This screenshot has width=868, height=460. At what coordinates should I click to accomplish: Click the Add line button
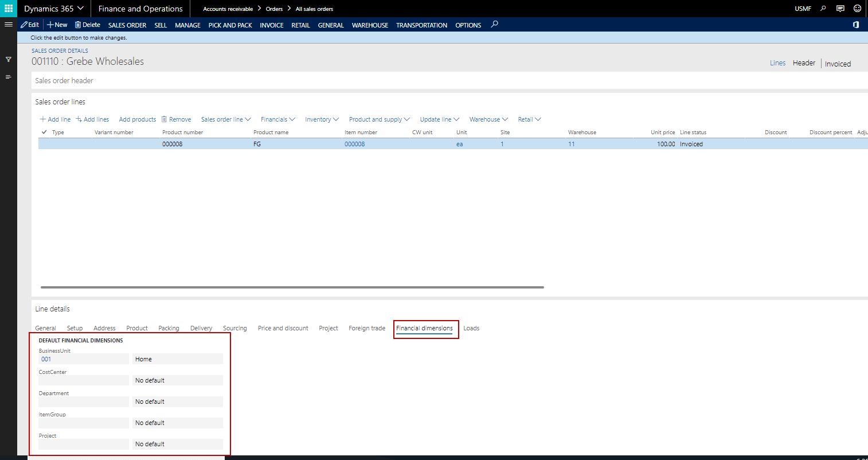coord(55,119)
